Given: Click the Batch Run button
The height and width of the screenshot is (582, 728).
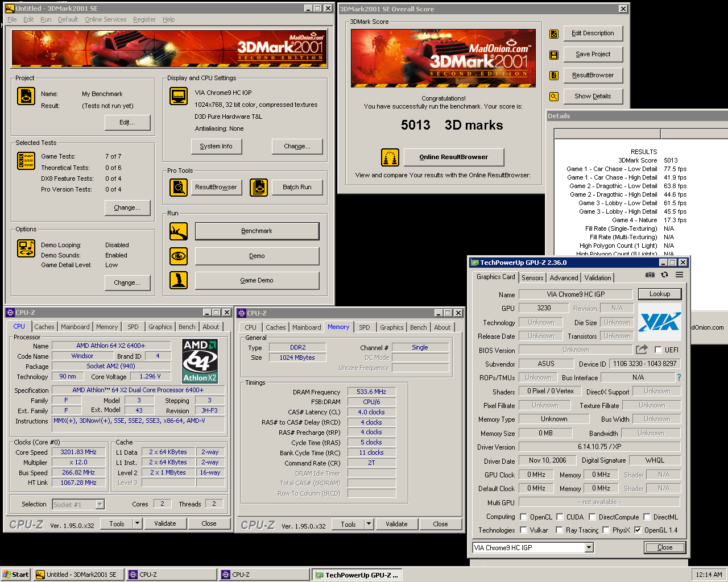Looking at the screenshot, I should (x=297, y=187).
